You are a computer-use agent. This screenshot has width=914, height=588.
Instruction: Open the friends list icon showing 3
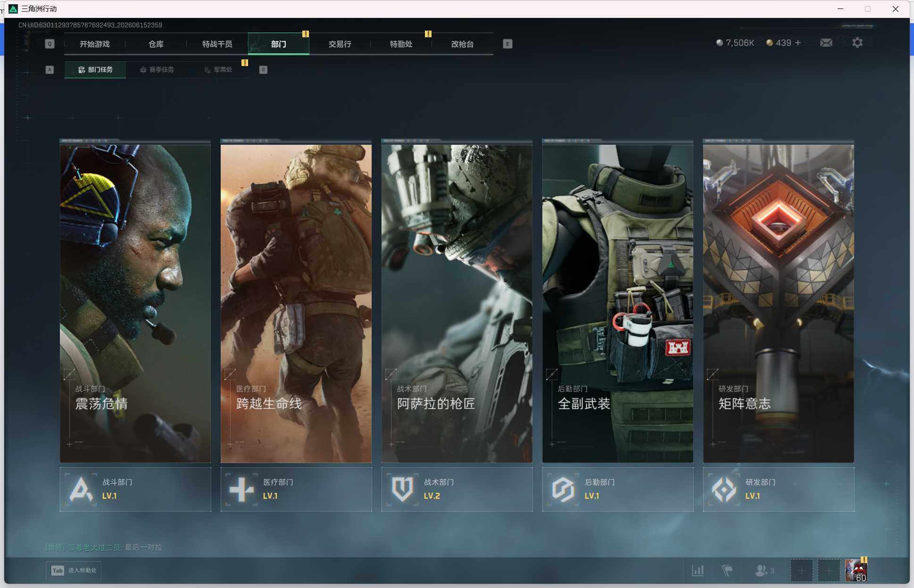pyautogui.click(x=764, y=571)
